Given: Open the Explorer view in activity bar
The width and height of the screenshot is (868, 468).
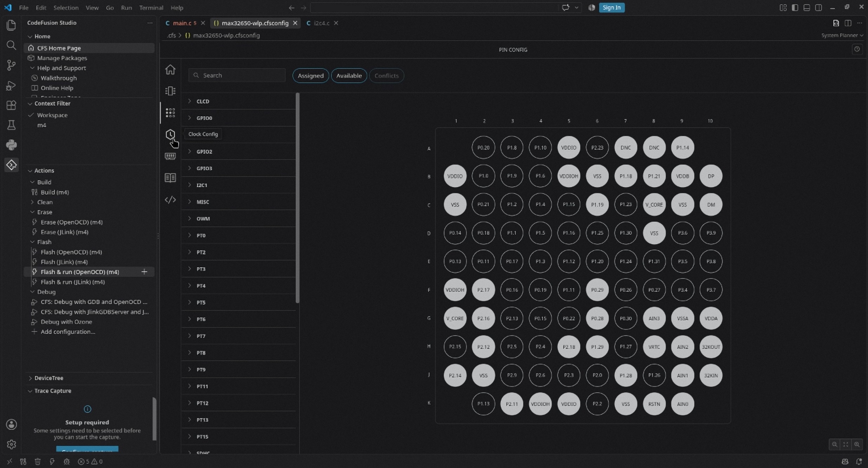Looking at the screenshot, I should [x=11, y=25].
